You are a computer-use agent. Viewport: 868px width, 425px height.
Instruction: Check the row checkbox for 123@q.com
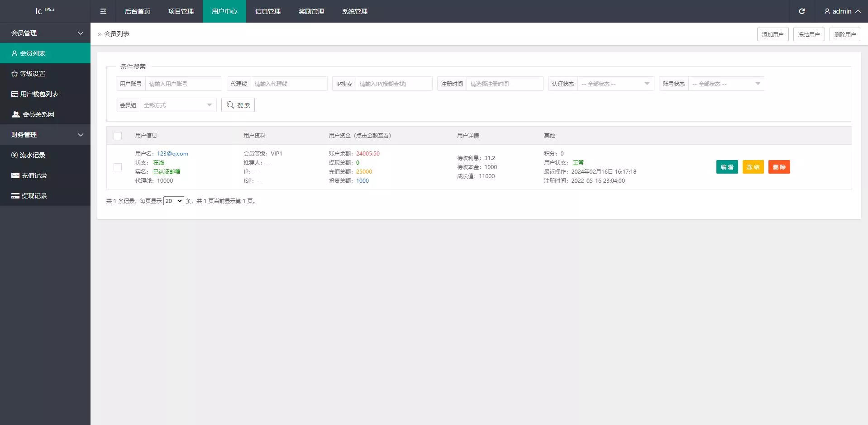pyautogui.click(x=118, y=167)
